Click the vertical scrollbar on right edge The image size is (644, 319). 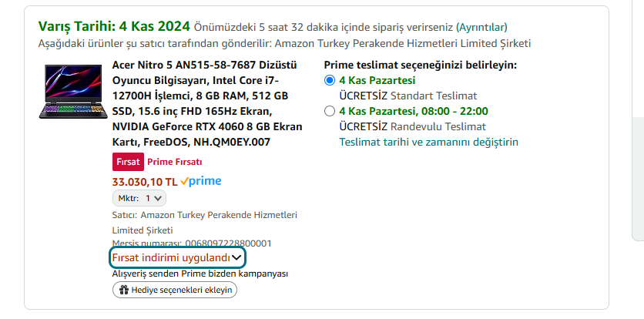[637, 177]
